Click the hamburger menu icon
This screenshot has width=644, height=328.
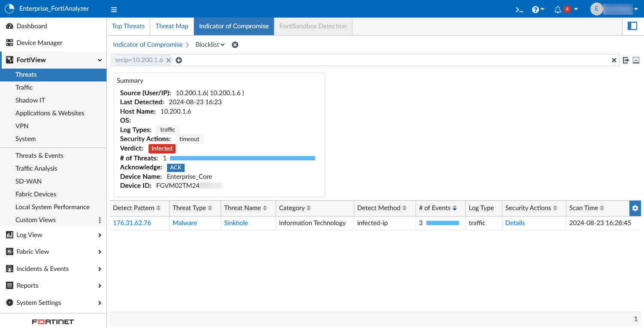[x=114, y=9]
